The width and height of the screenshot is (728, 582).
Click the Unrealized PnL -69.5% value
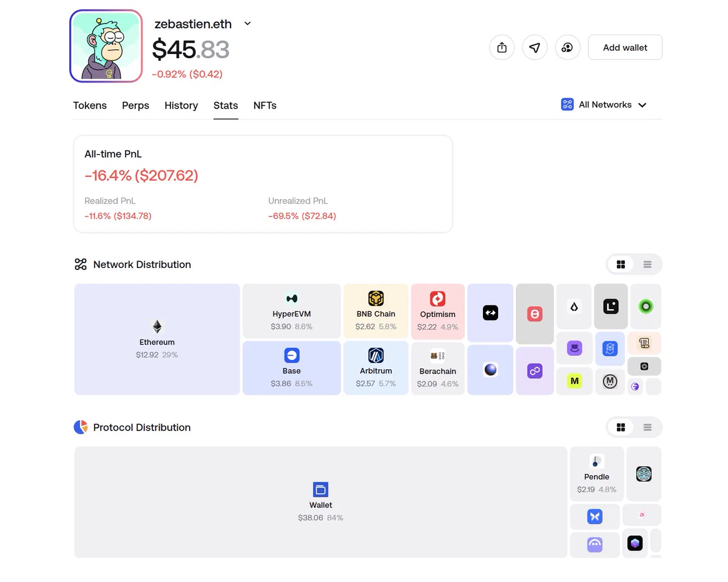coord(302,216)
